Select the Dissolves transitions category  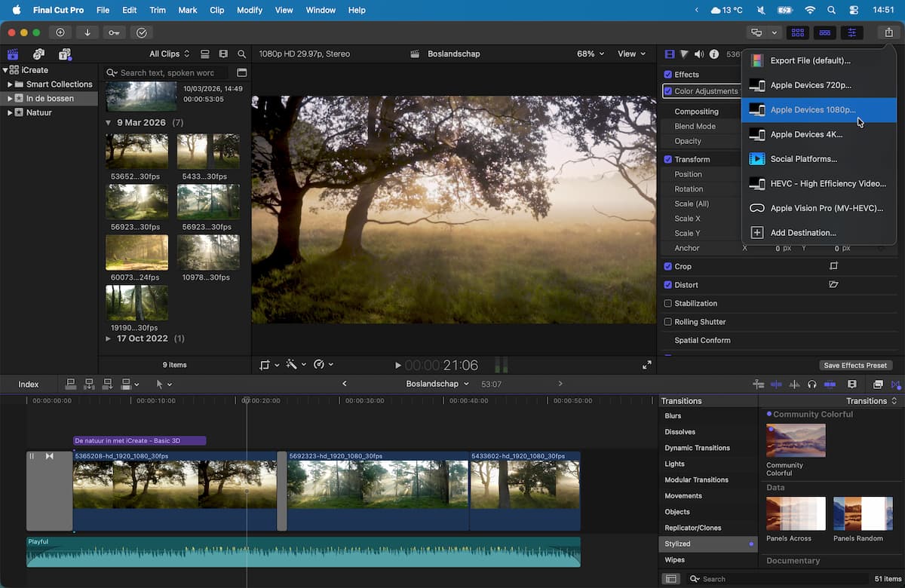707,432
